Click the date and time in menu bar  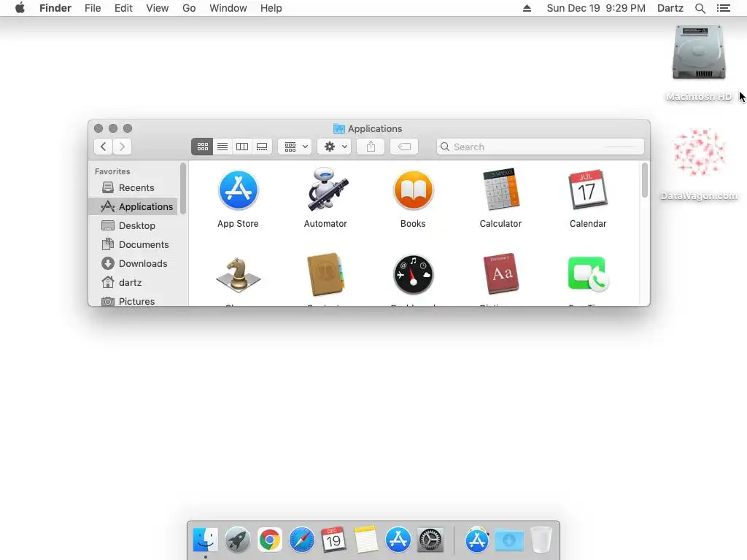coord(596,8)
